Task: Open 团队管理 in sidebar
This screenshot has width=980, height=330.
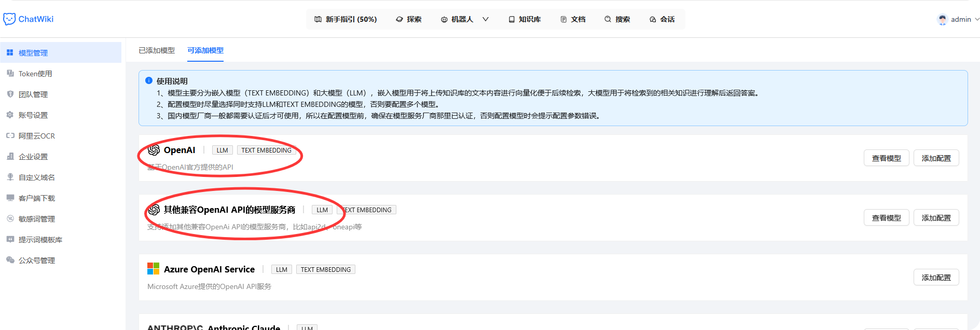Action: [61, 94]
